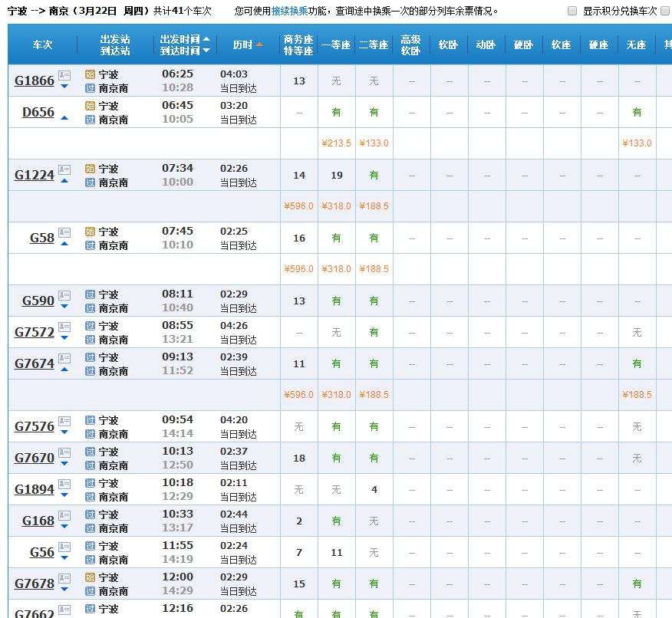This screenshot has height=618, width=672.
Task: Click business seat count 2 for G168
Action: point(299,521)
